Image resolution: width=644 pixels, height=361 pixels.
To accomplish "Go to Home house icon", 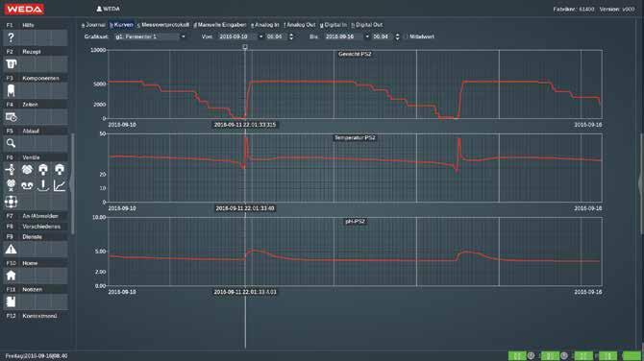I will (x=12, y=276).
